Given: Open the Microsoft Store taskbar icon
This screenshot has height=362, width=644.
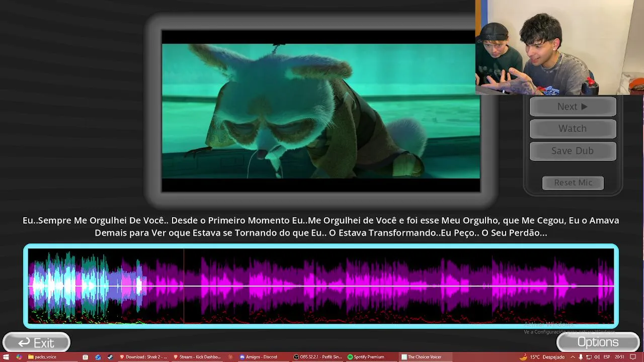Looking at the screenshot, I should click(86, 357).
